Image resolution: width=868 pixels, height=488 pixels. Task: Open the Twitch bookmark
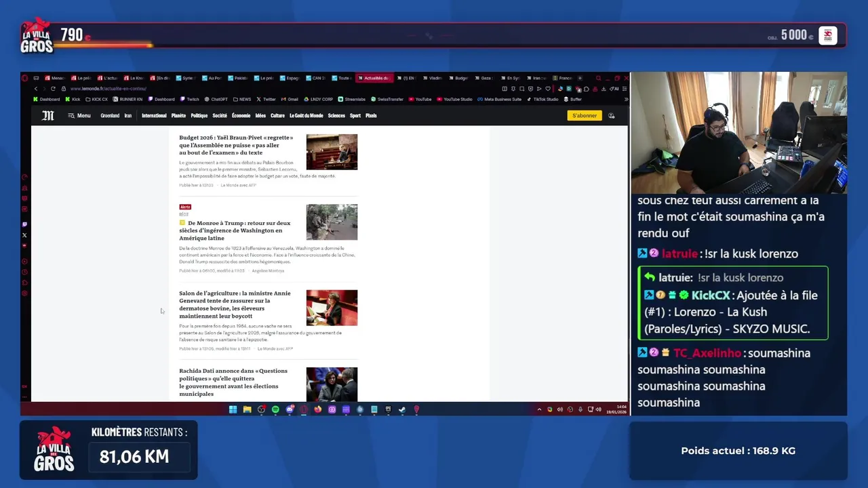point(190,100)
